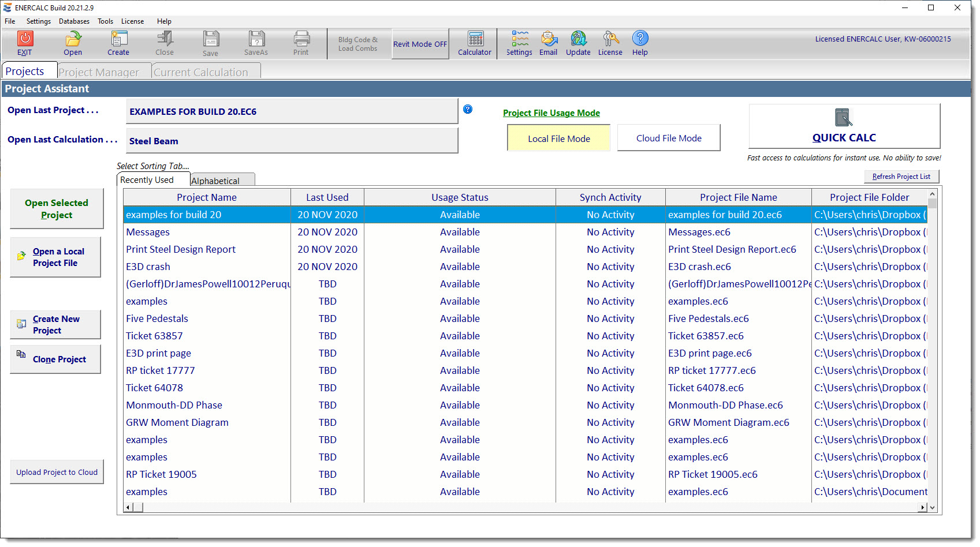Open the License keys icon
The width and height of the screenshot is (980, 547).
[x=610, y=39]
